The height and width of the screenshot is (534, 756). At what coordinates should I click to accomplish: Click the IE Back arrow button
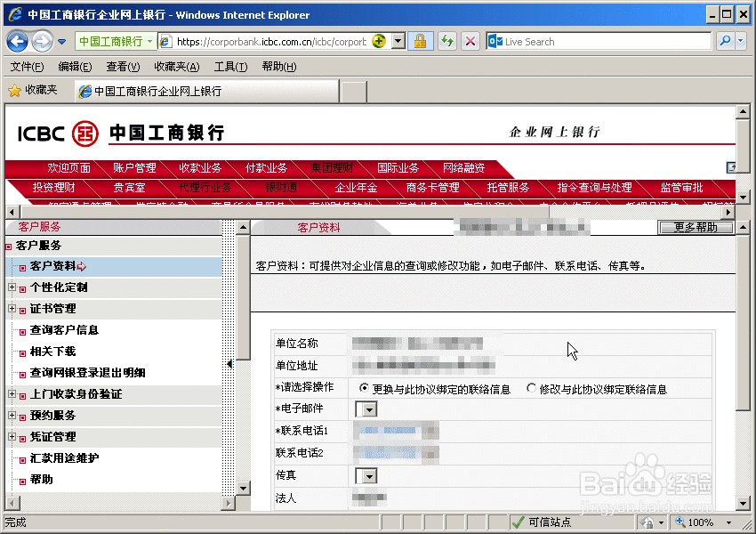[18, 42]
